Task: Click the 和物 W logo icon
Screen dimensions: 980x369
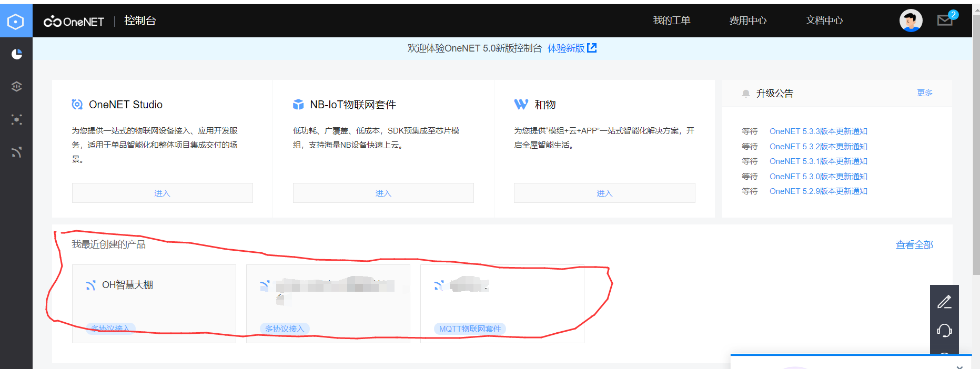Action: [x=521, y=105]
